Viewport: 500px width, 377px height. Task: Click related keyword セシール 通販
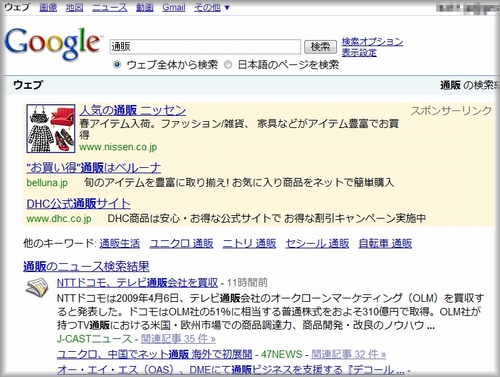click(317, 243)
